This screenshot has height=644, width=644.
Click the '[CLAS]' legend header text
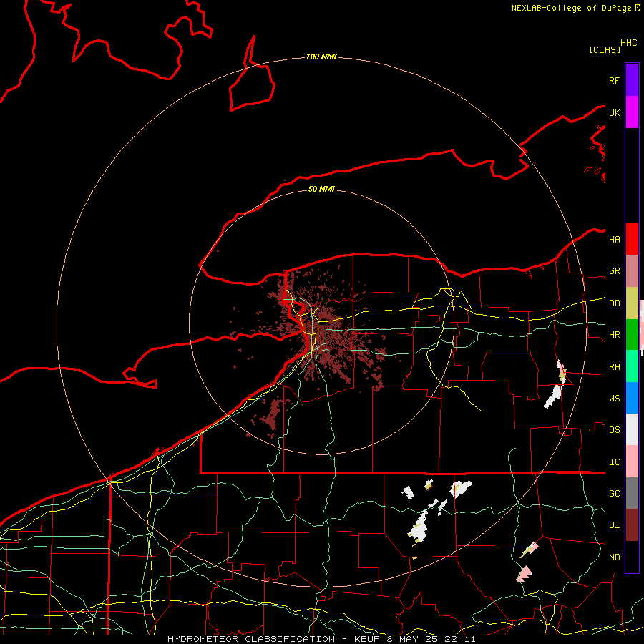(605, 49)
